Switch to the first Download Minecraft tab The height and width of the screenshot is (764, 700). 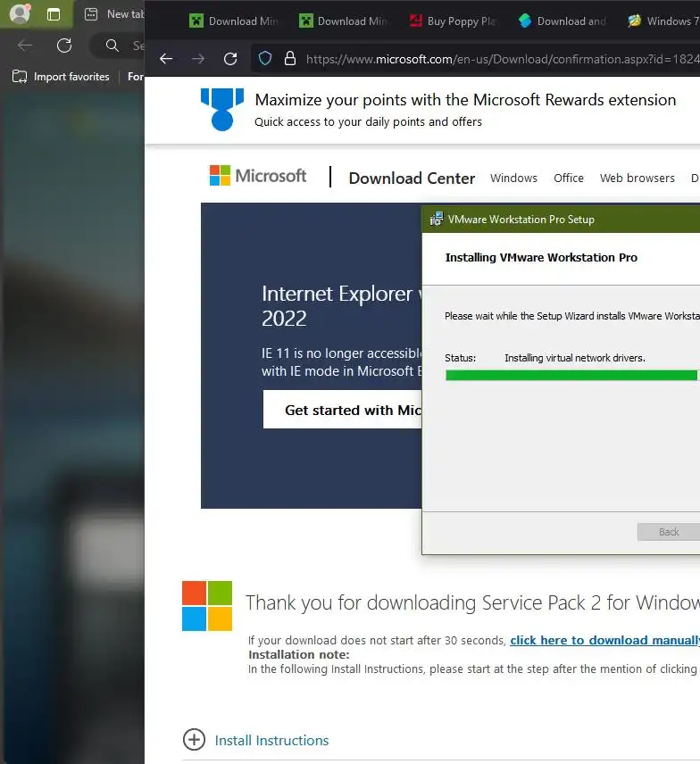click(x=234, y=21)
